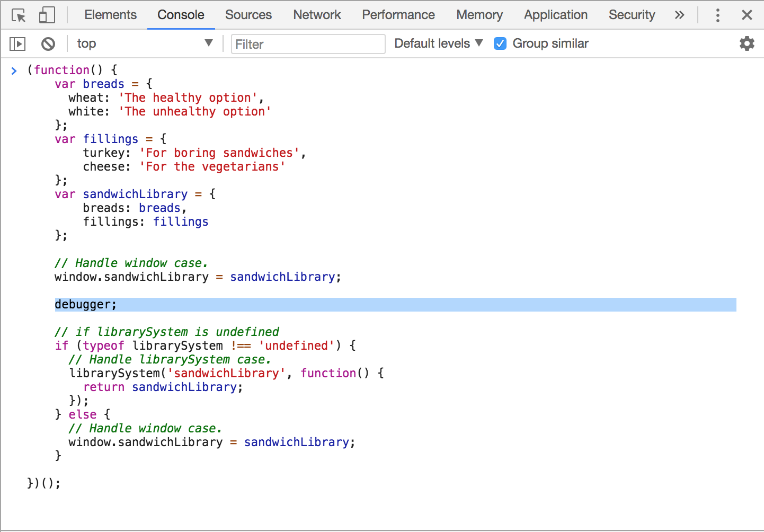Open the top context dropdown

[x=145, y=43]
